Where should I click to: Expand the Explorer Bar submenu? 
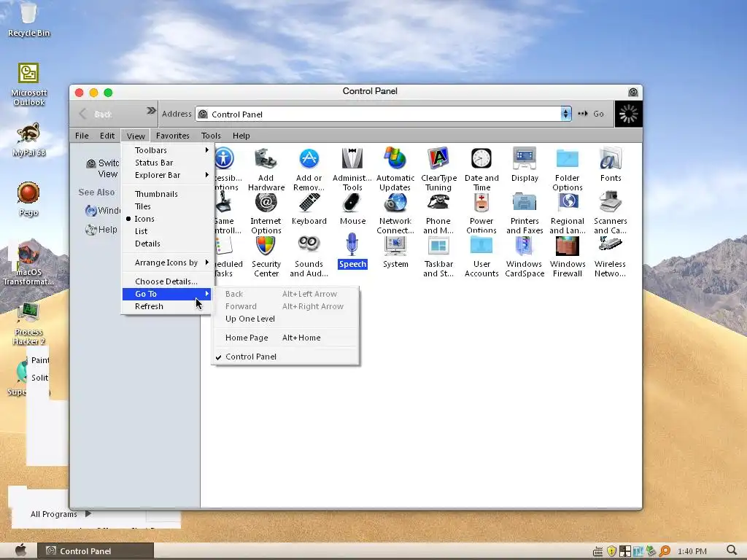168,175
